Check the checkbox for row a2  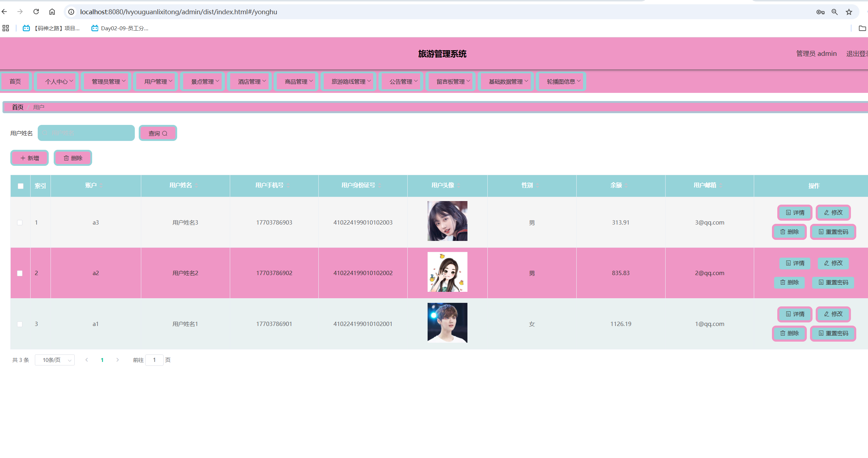[x=20, y=273]
